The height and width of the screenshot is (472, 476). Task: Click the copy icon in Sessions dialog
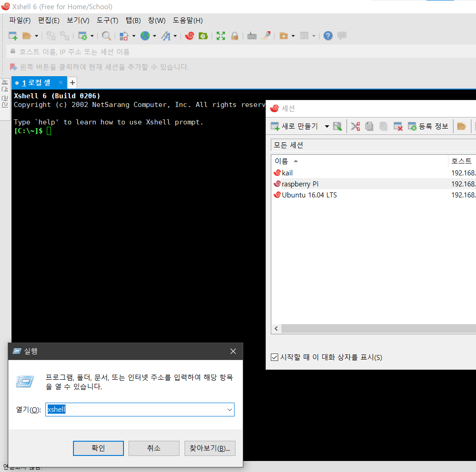[x=369, y=126]
